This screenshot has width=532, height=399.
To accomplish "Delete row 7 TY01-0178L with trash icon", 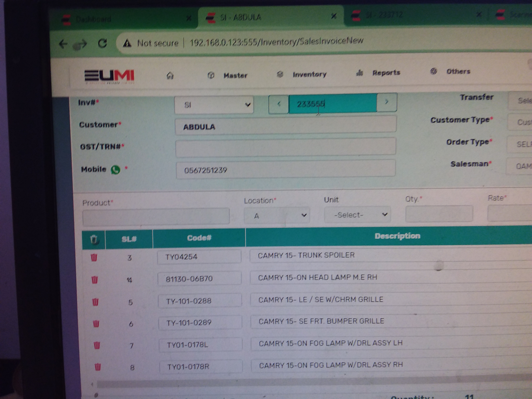I will coord(97,346).
